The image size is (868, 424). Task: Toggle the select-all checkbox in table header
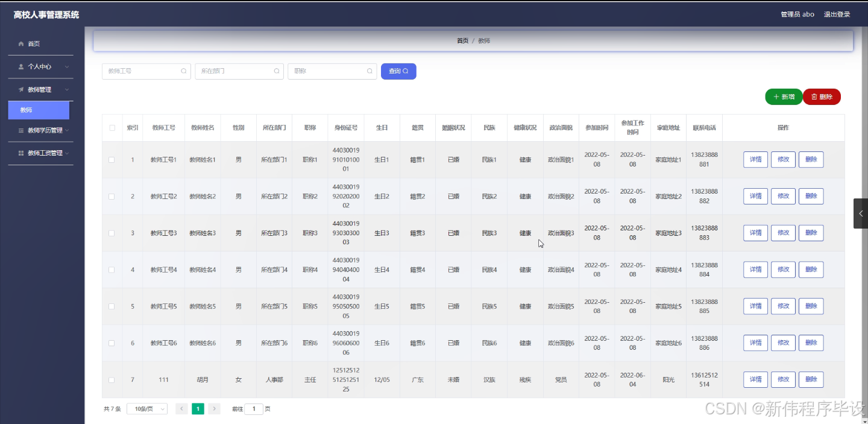[x=112, y=128]
